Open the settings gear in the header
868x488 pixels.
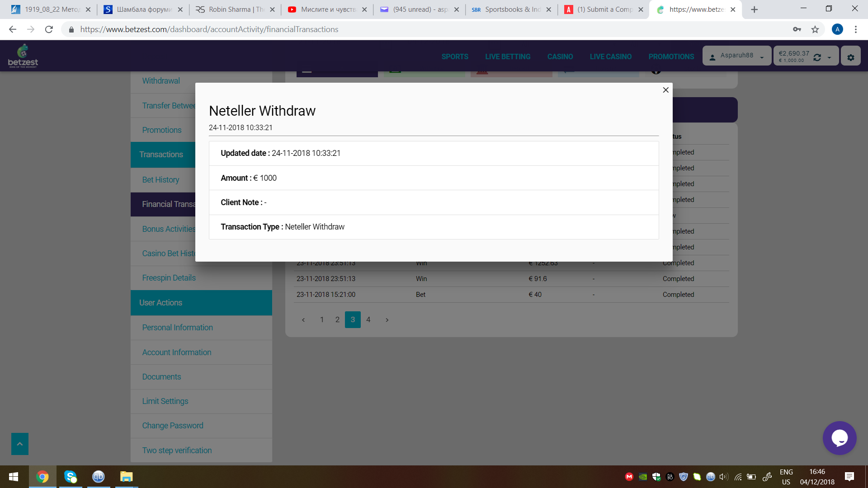(x=851, y=57)
